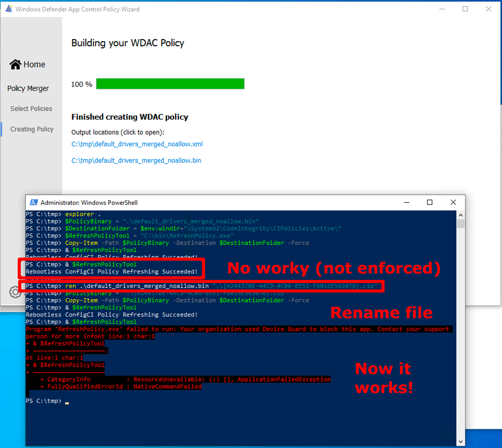
Task: Click the WDAC Policy Wizard title bar icon
Action: (x=8, y=9)
